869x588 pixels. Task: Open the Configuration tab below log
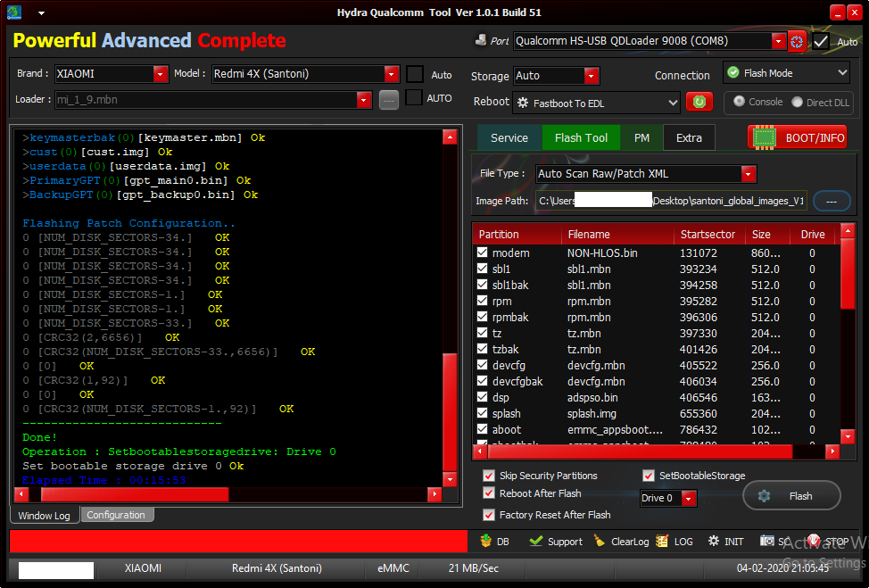click(x=116, y=515)
